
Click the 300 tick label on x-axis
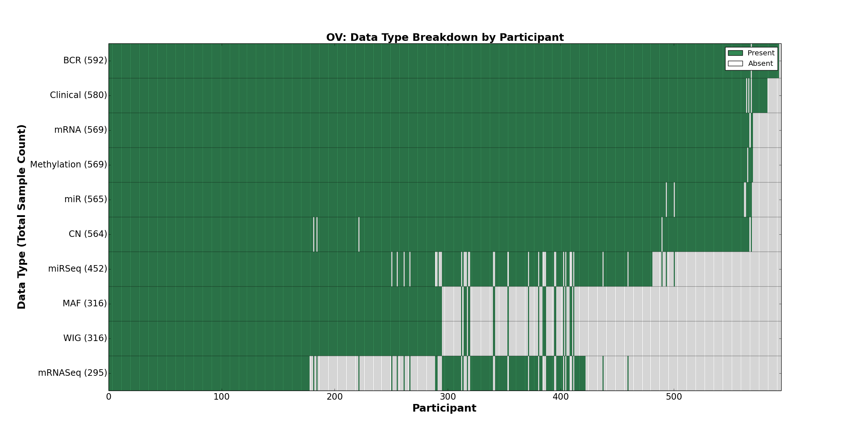[x=448, y=397]
